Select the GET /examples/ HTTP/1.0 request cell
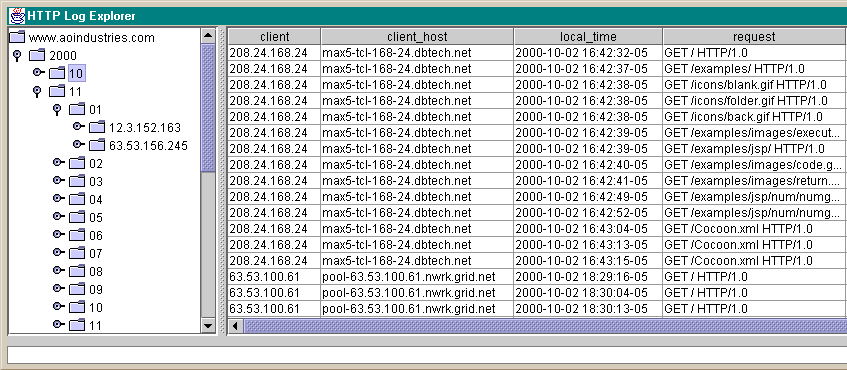The image size is (847, 370). pyautogui.click(x=755, y=69)
